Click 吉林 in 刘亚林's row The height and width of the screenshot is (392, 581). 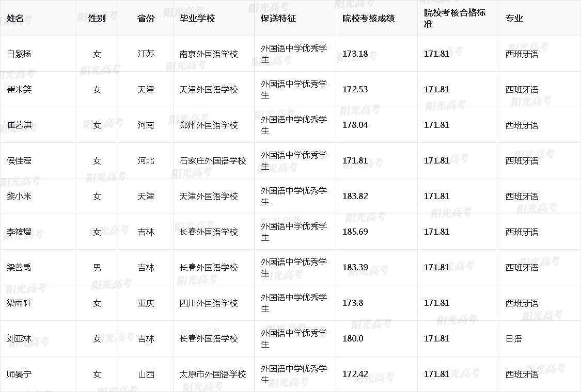[146, 339]
